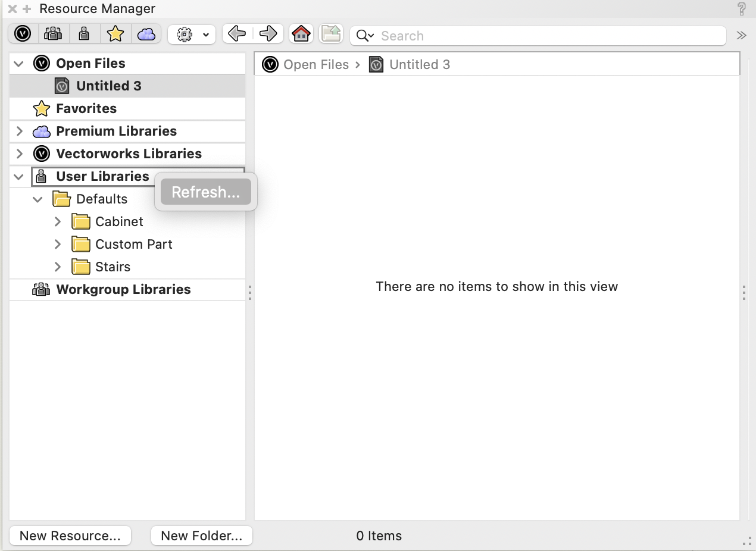Select the Custom Part folder
The height and width of the screenshot is (551, 756).
tap(127, 244)
